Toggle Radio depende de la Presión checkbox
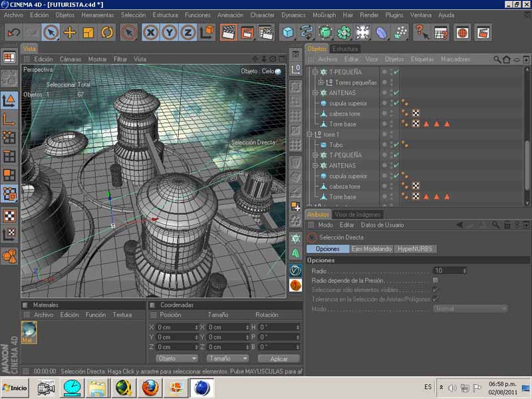This screenshot has height=399, width=532. pyautogui.click(x=436, y=280)
